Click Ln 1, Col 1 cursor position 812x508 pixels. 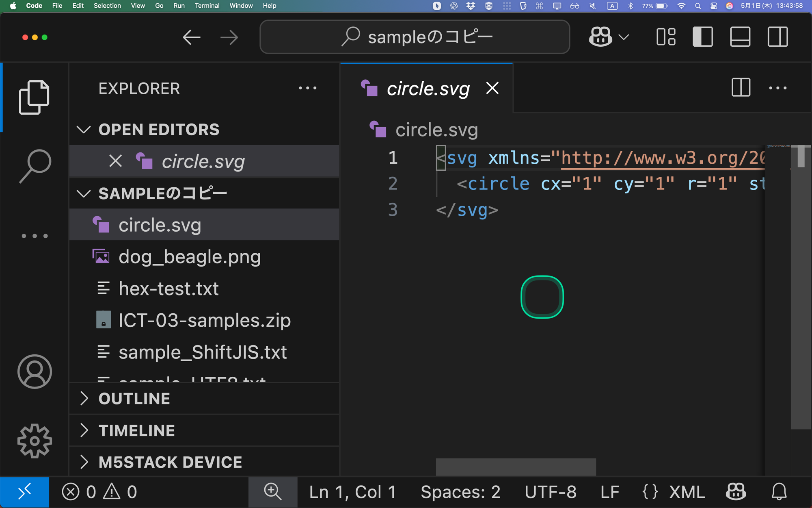352,492
